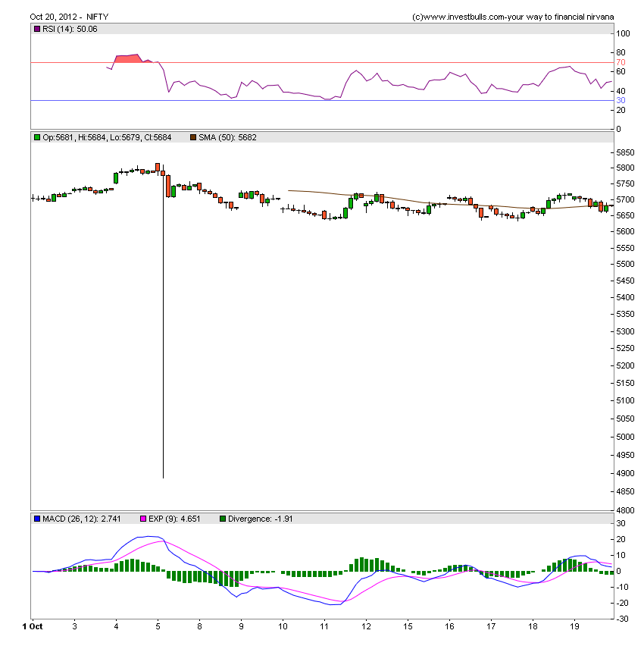This screenshot has height=646, width=644.
Task: Click the green OHLC legend swatch
Action: click(x=37, y=137)
